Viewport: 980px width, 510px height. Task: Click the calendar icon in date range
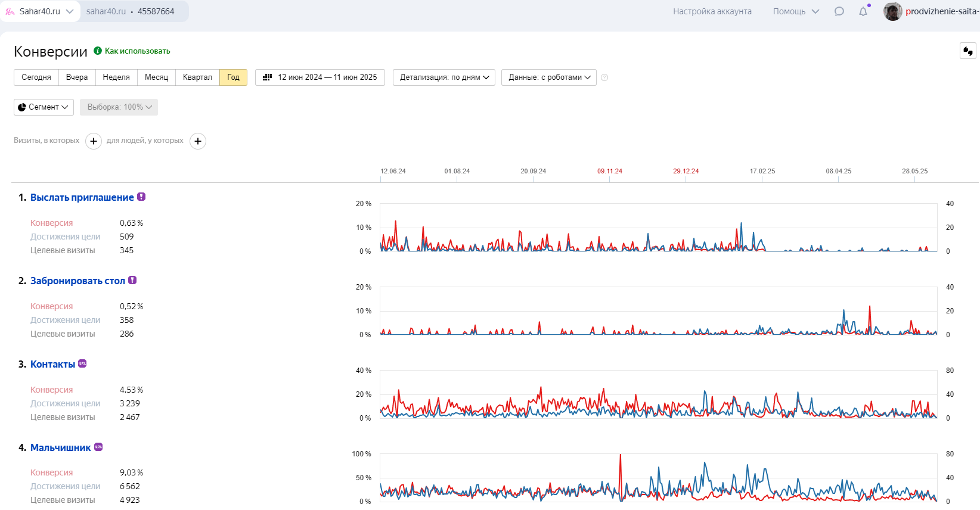tap(268, 77)
